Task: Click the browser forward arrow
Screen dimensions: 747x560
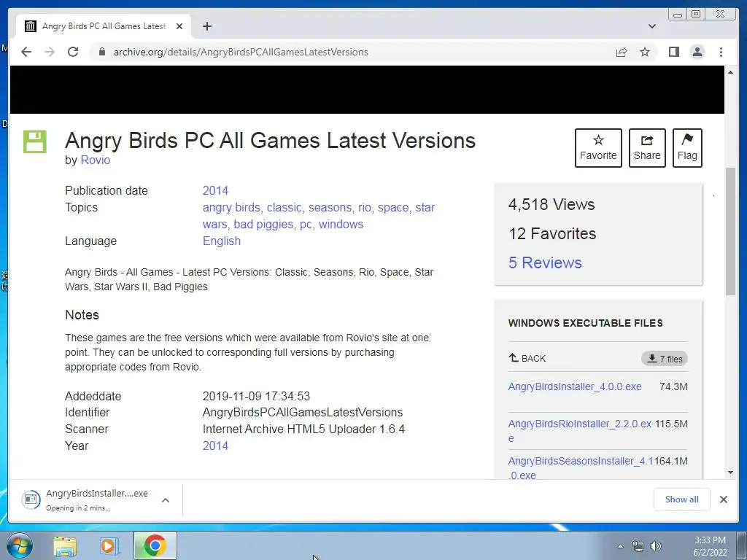Action: click(x=50, y=52)
